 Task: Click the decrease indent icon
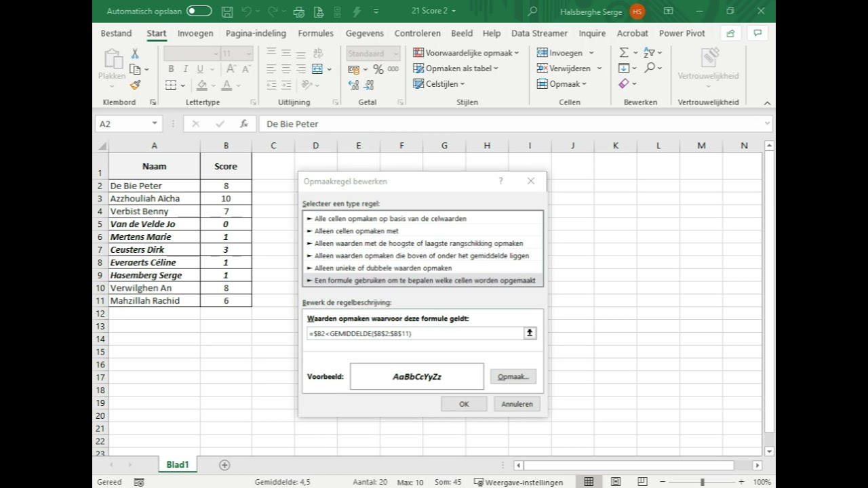point(271,85)
